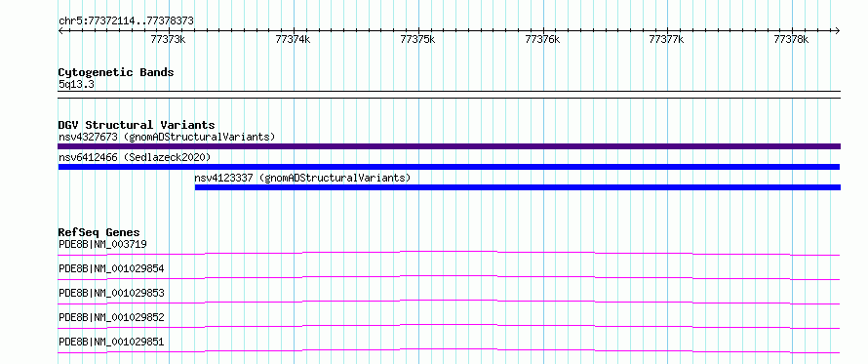The width and height of the screenshot is (868, 364).
Task: Click the left arrow of the ruler
Action: [60, 30]
